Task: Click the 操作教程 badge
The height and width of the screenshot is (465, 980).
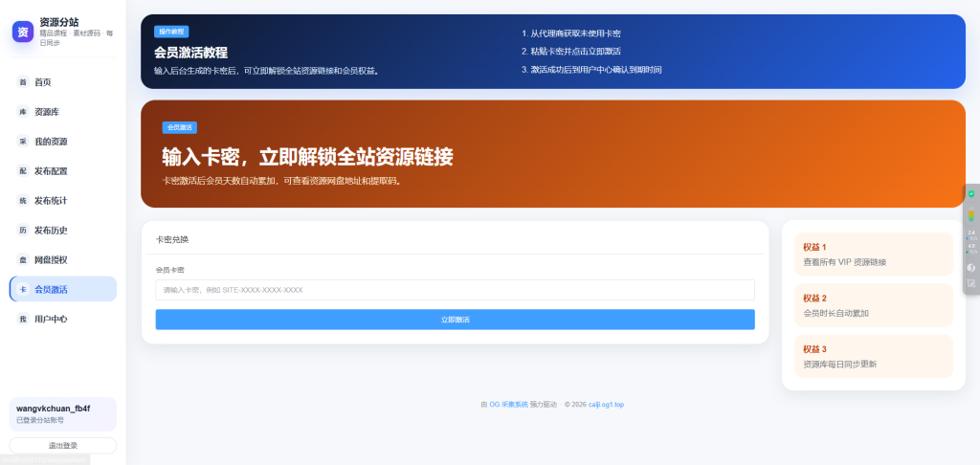Action: pyautogui.click(x=171, y=32)
